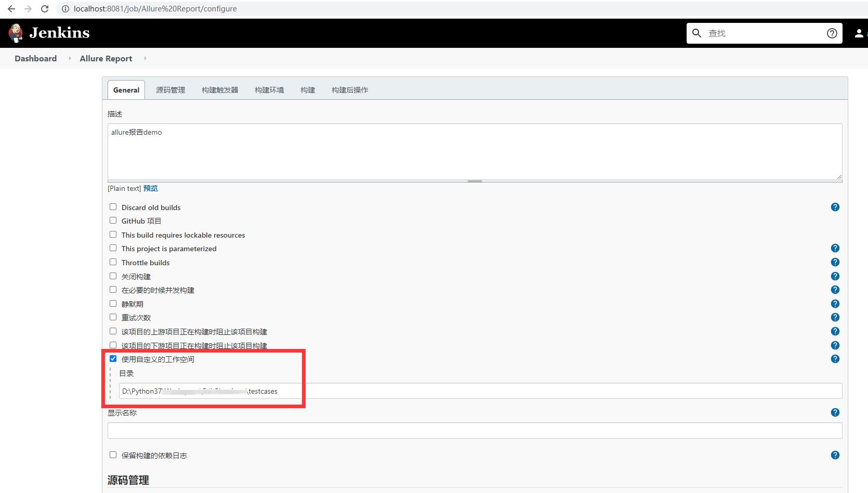Click the 显示名称 input field
The height and width of the screenshot is (493, 868).
pos(475,431)
